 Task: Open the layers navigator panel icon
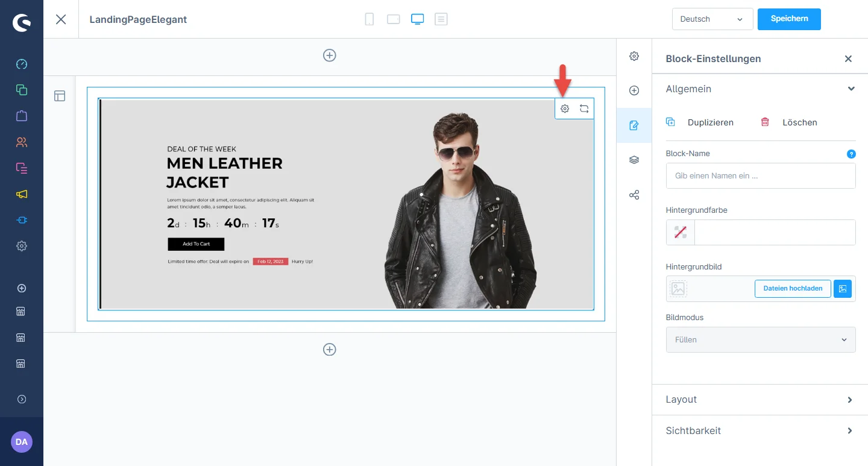tap(634, 160)
